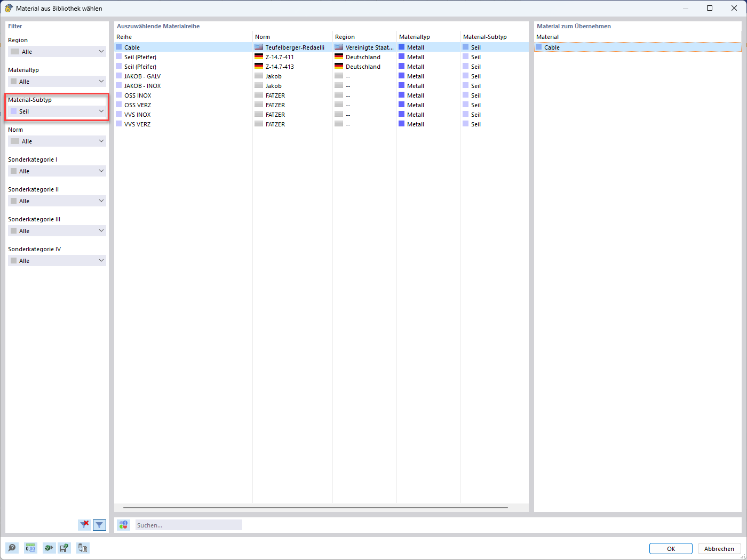Click the US flag beside Vereinigte Staat...
Screen dimensions: 747x560
339,47
